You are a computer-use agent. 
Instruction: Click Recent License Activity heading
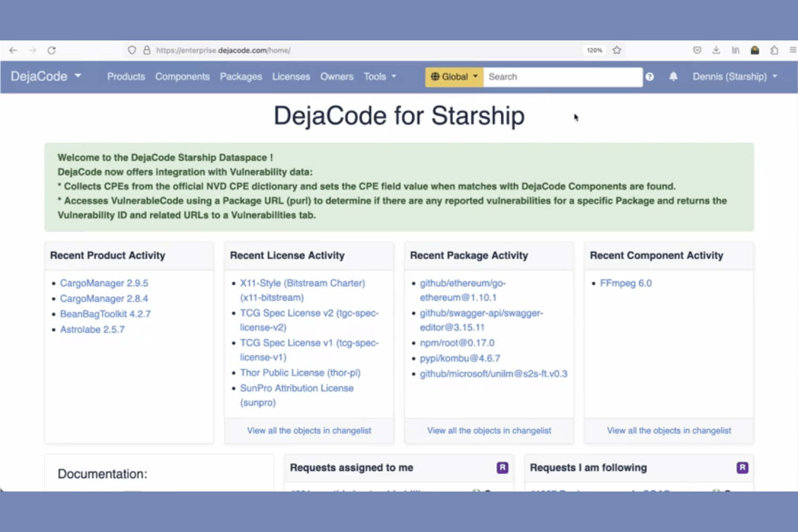click(287, 255)
